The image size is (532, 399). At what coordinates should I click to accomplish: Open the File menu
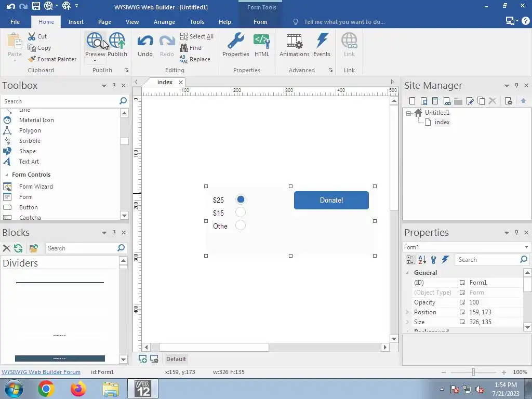pyautogui.click(x=15, y=22)
